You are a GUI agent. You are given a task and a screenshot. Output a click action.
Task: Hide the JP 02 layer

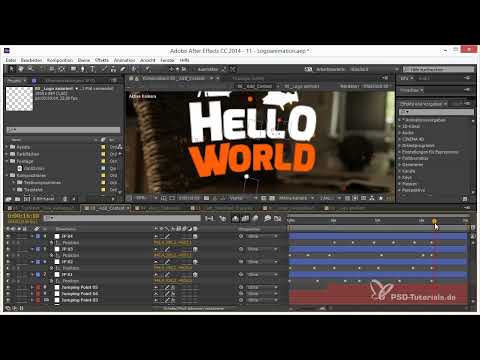point(8,262)
